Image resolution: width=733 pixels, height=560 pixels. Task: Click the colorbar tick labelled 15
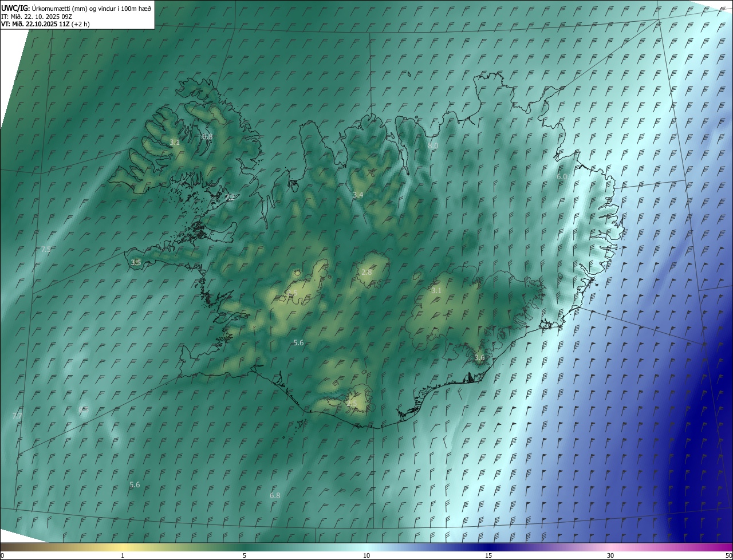pyautogui.click(x=488, y=555)
